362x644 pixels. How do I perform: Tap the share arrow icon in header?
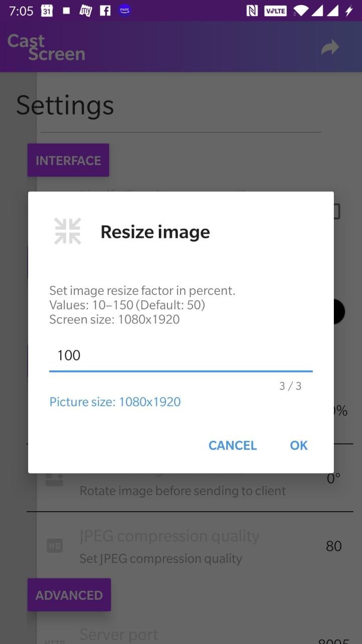click(x=330, y=48)
